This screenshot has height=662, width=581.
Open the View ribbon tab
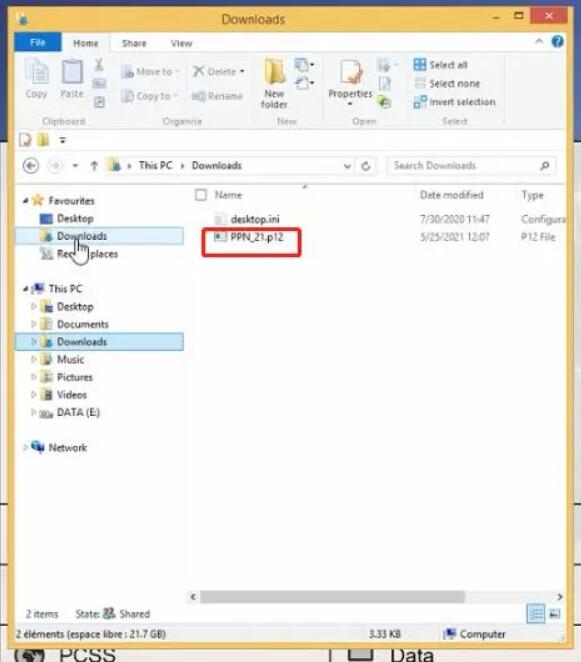coord(181,43)
